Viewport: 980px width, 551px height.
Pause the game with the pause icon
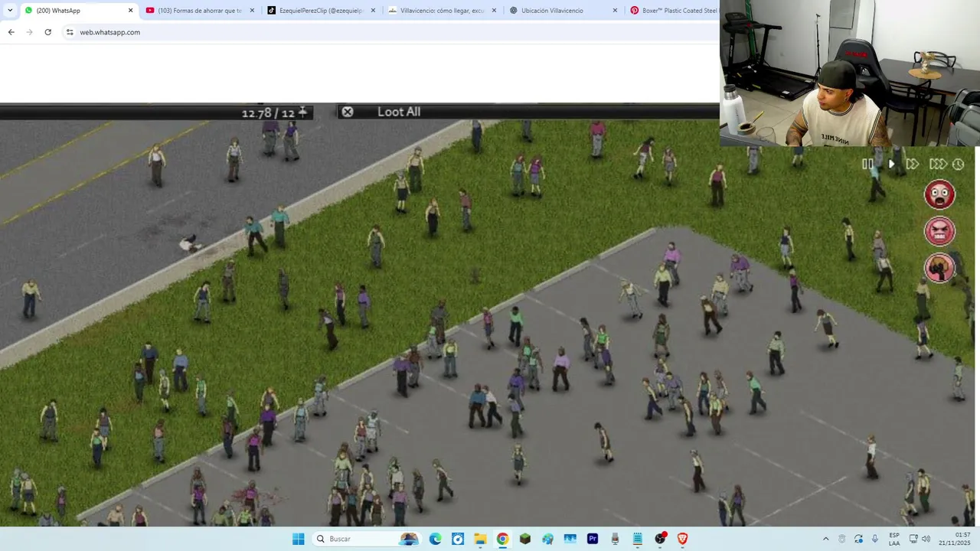[867, 164]
